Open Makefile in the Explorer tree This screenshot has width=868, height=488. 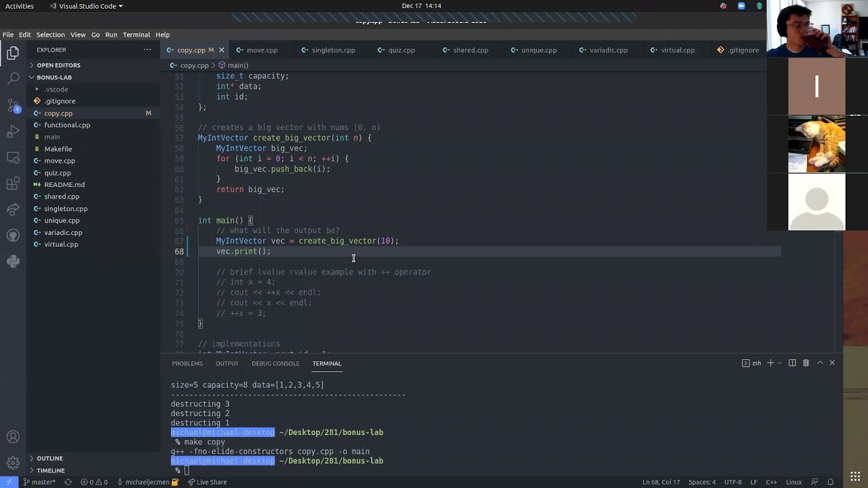(58, 149)
